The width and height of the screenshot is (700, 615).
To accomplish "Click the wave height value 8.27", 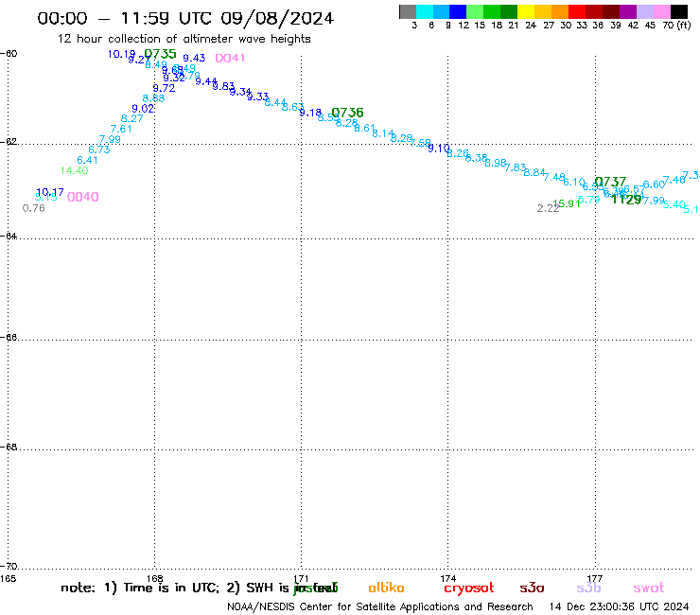I will click(132, 119).
